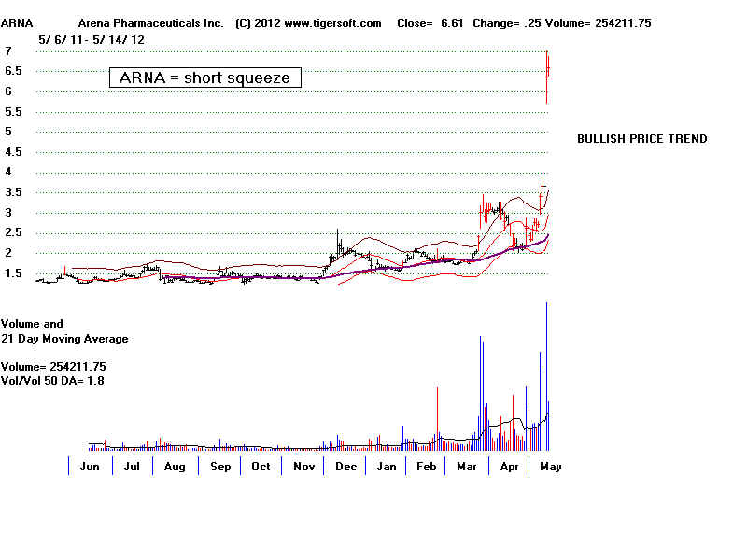The image size is (747, 560).
Task: Click the May month marker on time axis
Action: [549, 466]
